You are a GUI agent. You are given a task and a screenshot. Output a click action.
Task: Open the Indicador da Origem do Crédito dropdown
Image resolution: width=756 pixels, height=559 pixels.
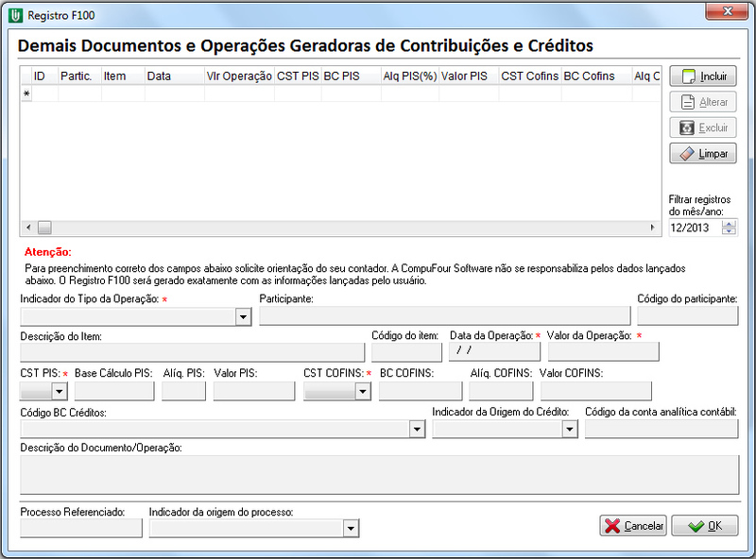(569, 430)
